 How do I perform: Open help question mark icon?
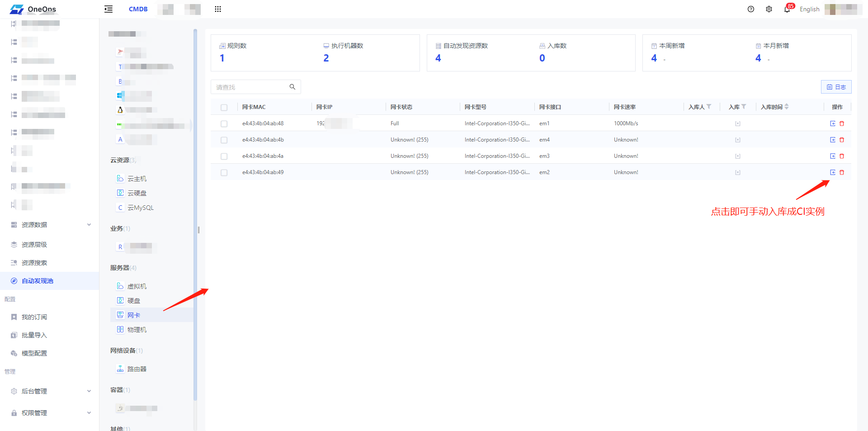coord(751,9)
